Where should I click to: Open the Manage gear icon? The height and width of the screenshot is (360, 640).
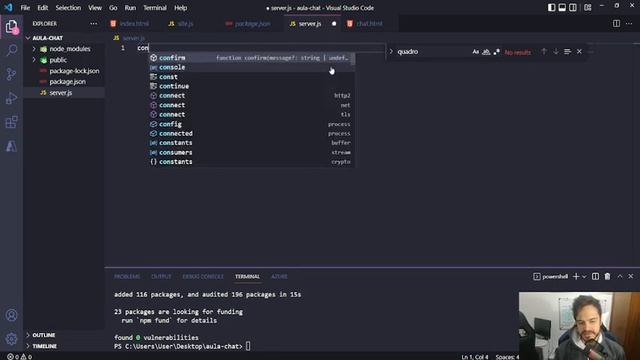click(x=11, y=338)
